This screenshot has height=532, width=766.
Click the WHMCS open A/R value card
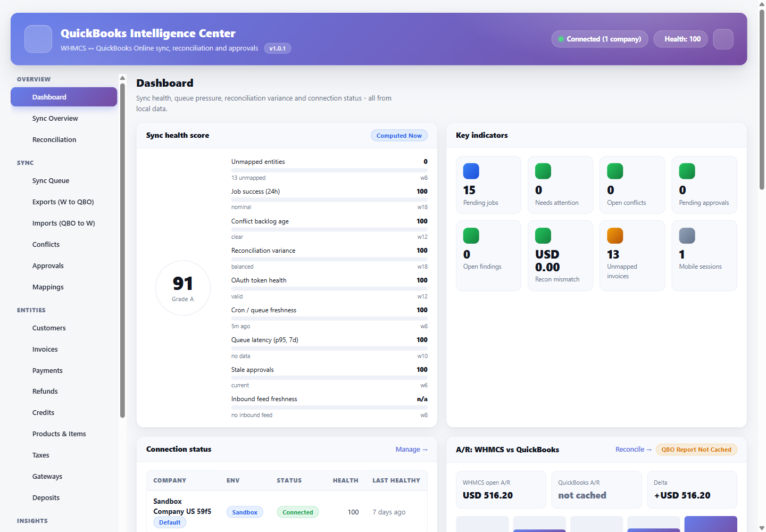(x=501, y=489)
